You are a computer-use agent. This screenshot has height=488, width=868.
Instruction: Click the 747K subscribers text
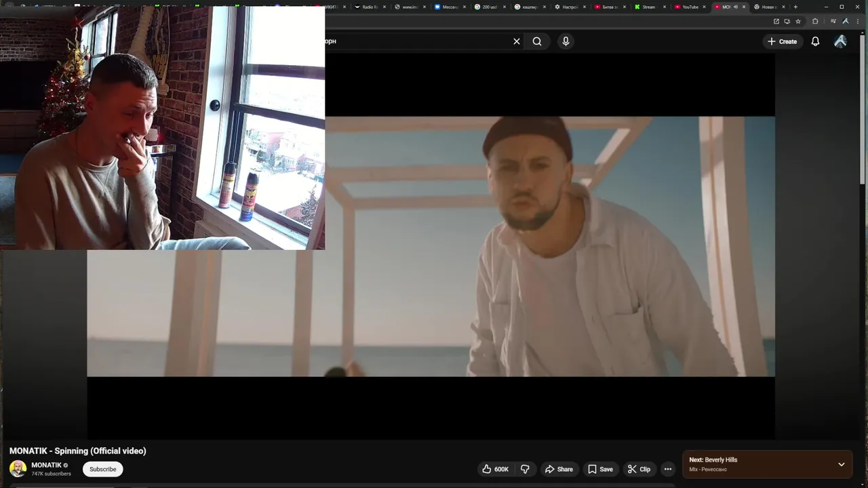(51, 474)
